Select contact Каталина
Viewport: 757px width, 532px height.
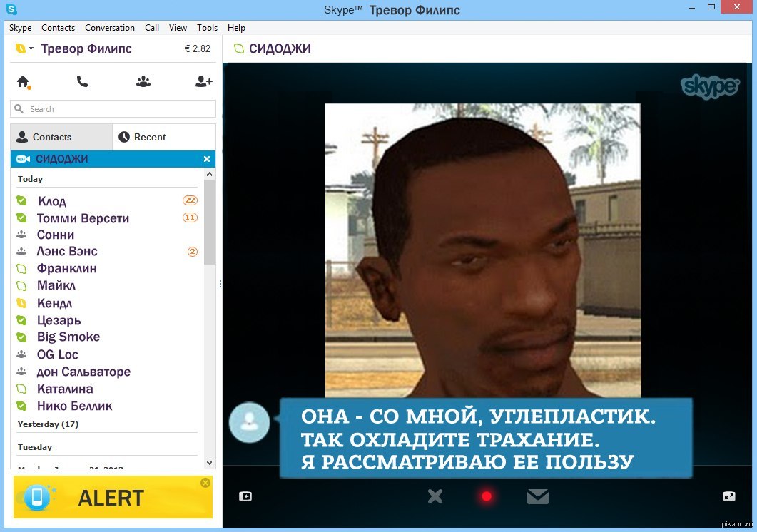tap(65, 389)
